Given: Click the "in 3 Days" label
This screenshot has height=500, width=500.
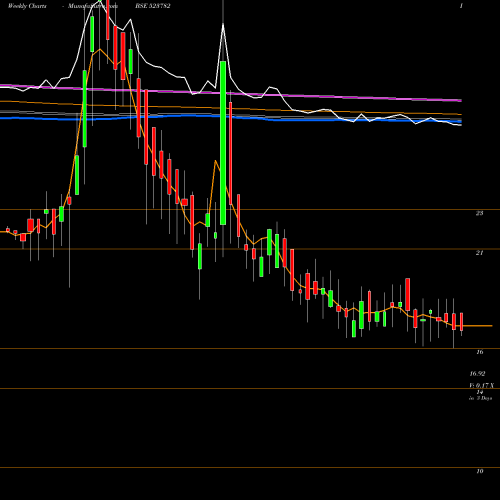Looking at the screenshot, I should (x=480, y=398).
